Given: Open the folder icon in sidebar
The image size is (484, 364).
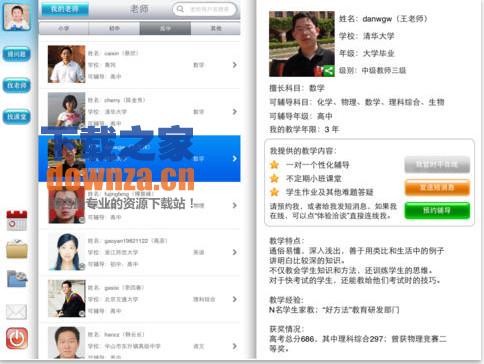Looking at the screenshot, I should coord(17,249).
